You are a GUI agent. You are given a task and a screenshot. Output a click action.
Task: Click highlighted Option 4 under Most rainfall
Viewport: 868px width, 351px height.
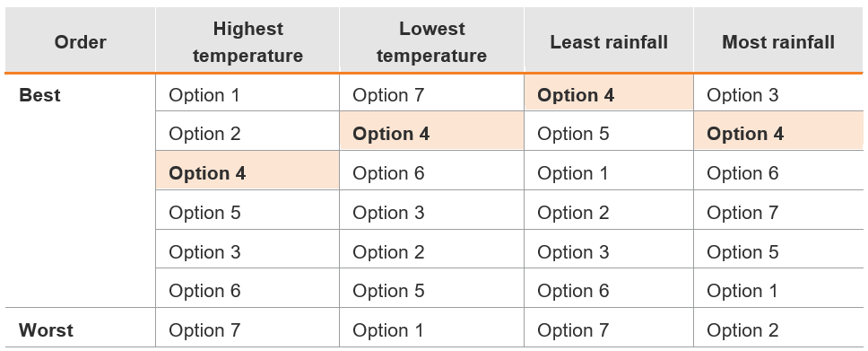point(745,134)
